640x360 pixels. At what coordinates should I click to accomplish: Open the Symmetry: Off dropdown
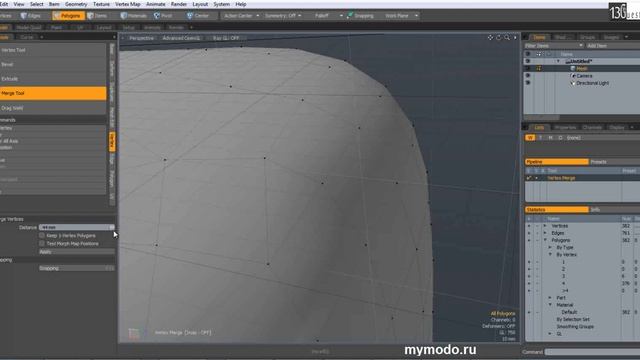tap(283, 16)
